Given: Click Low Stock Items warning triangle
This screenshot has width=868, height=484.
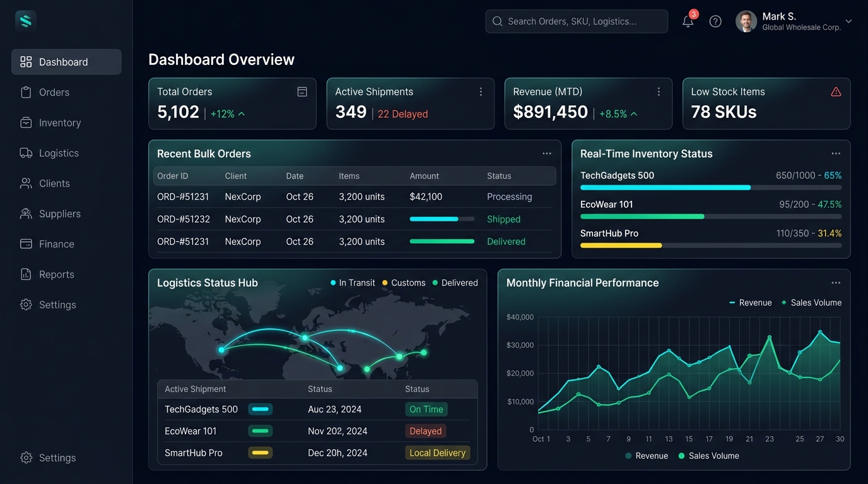Looking at the screenshot, I should (836, 92).
